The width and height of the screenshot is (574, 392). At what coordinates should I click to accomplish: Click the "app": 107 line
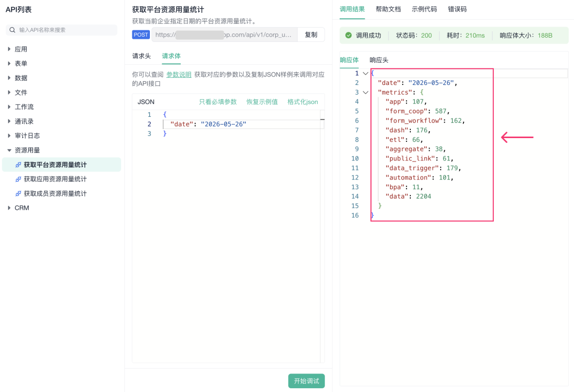(x=406, y=102)
